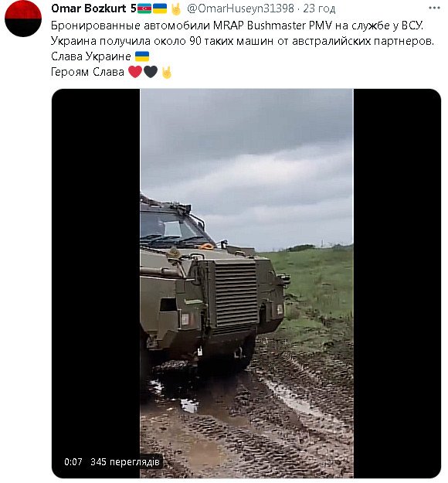Click the rock-hand emoji after the name
This screenshot has width=448, height=483.
point(176,9)
